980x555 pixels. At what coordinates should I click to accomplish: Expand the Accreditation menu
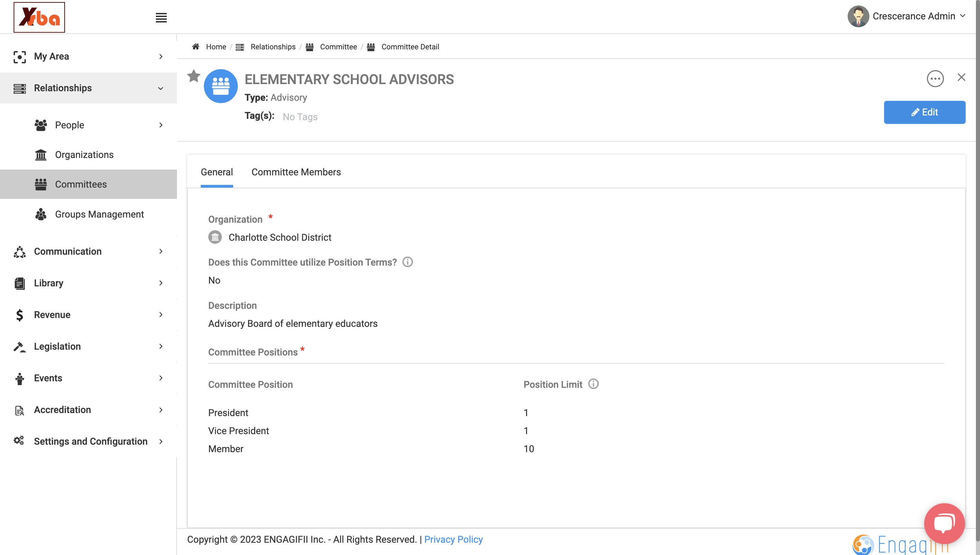tap(88, 410)
